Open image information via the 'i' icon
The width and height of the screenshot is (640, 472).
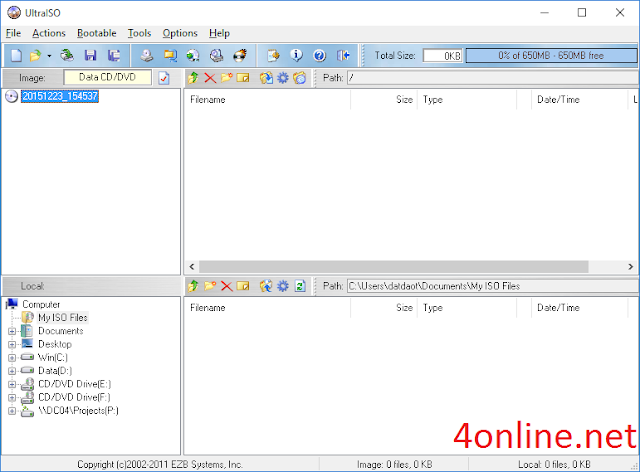click(x=296, y=56)
